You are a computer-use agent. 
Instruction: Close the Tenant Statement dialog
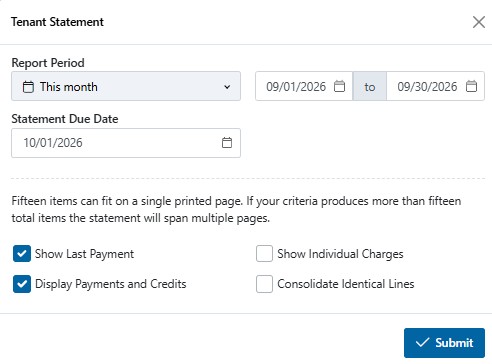click(479, 22)
